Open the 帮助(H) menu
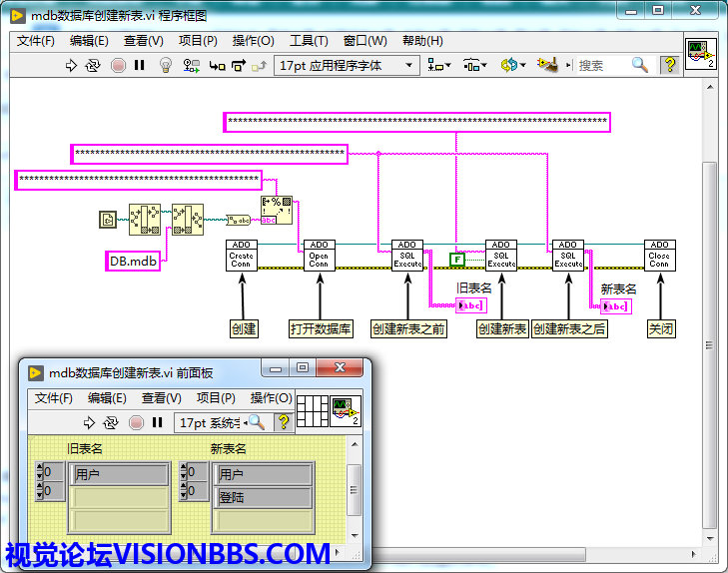Image resolution: width=728 pixels, height=573 pixels. pyautogui.click(x=422, y=41)
